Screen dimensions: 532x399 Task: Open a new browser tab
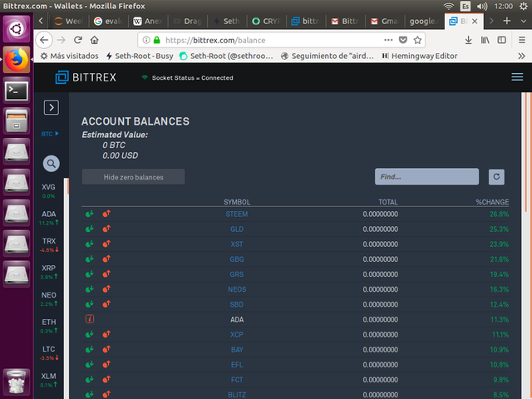pyautogui.click(x=506, y=21)
